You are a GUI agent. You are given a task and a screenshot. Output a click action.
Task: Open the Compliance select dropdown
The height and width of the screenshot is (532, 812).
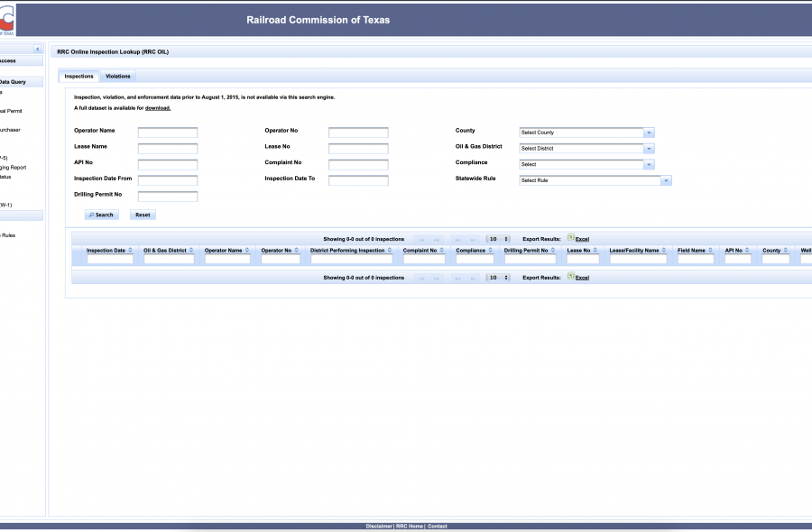point(648,164)
